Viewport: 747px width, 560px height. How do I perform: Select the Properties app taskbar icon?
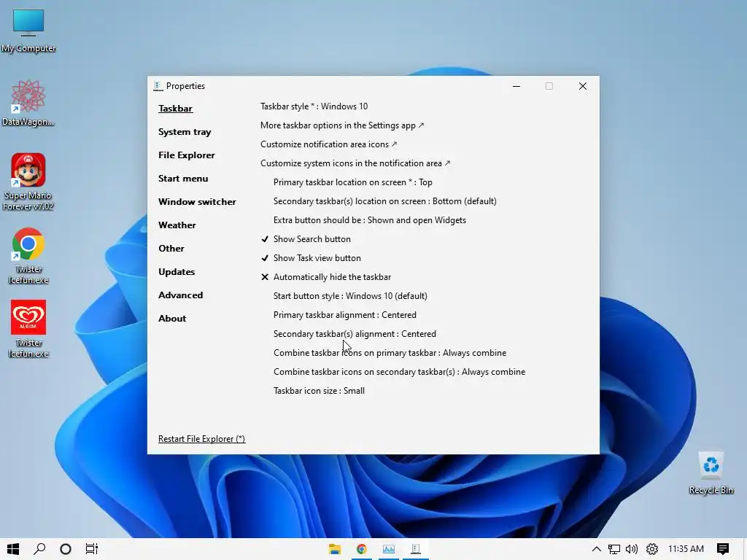pyautogui.click(x=415, y=549)
